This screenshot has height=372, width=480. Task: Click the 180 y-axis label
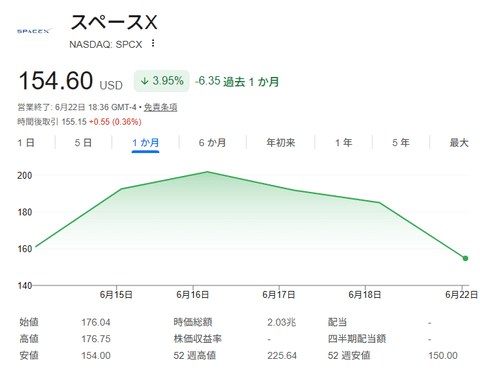pyautogui.click(x=25, y=212)
